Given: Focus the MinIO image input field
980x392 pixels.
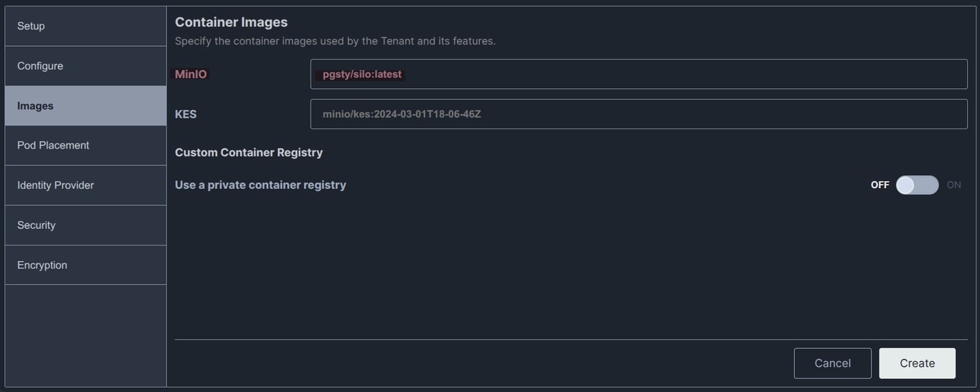Looking at the screenshot, I should coord(639,74).
